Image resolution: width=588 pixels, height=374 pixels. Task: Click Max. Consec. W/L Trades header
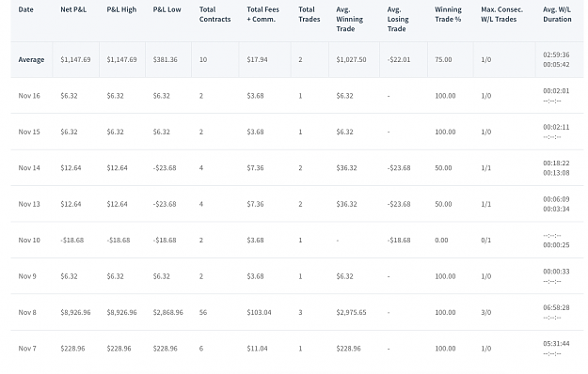(501, 14)
